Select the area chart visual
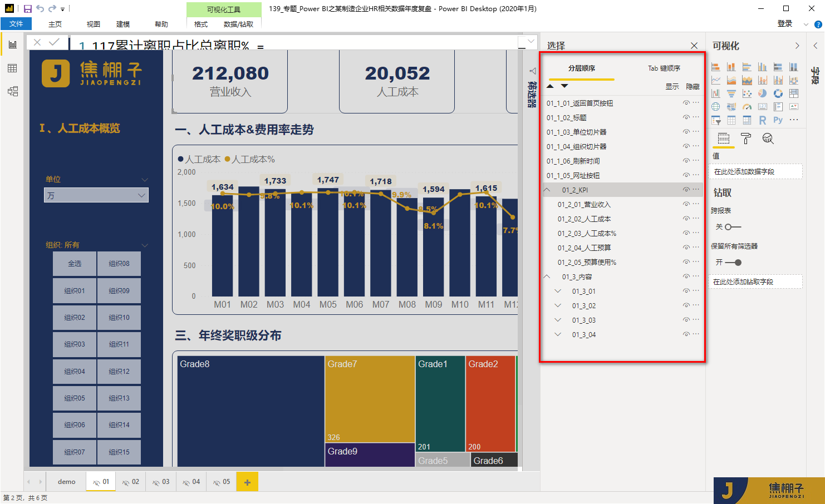 click(731, 81)
